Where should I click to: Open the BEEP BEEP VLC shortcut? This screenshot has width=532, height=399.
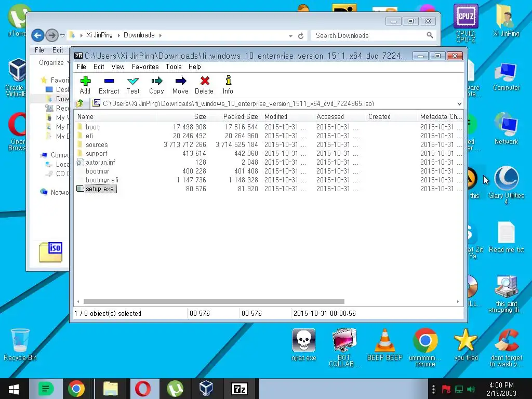point(384,345)
